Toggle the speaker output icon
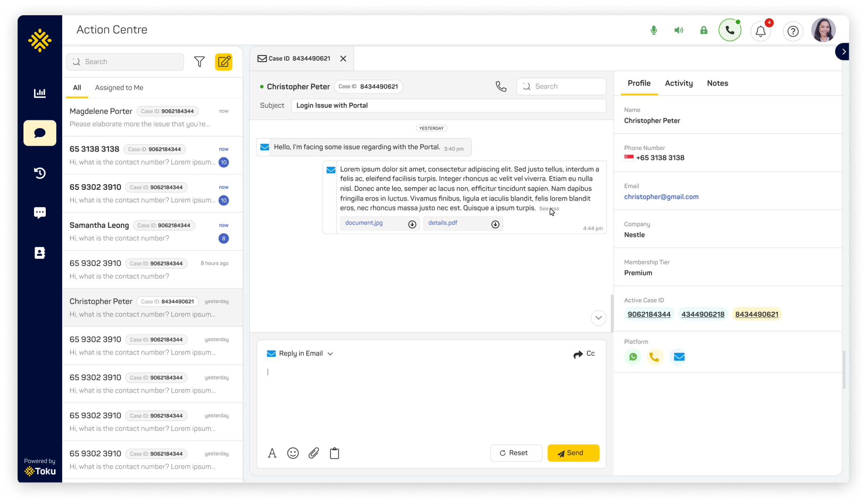This screenshot has width=867, height=504. (679, 30)
